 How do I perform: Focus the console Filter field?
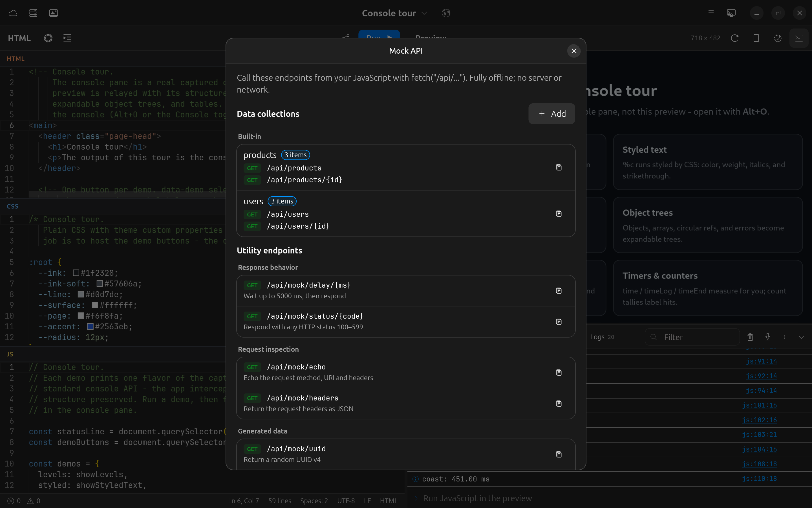pos(692,337)
